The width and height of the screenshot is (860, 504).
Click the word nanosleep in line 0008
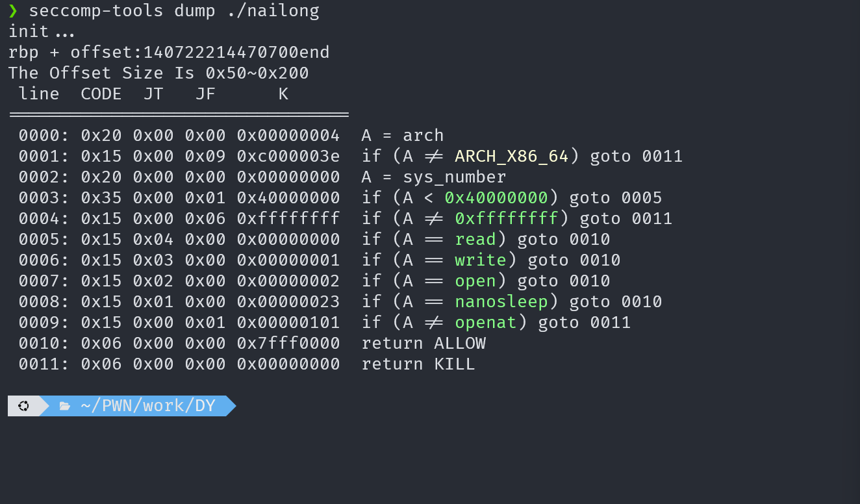501,301
